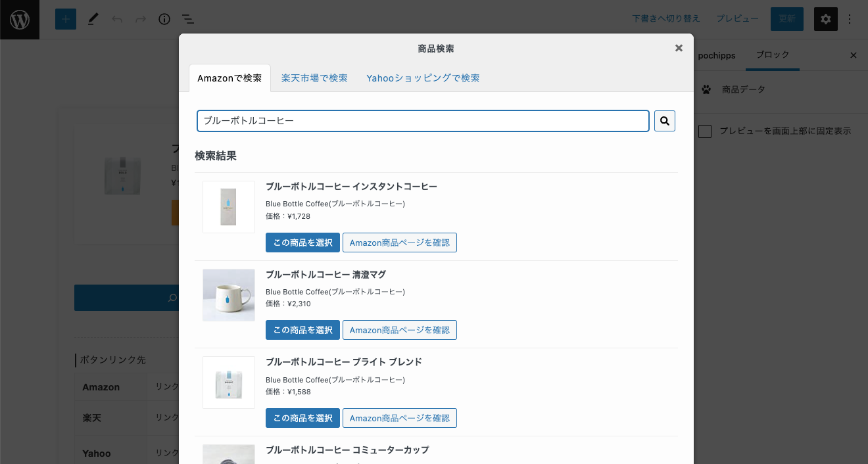The width and height of the screenshot is (868, 464).
Task: Select the ブライト ブレンド product
Action: point(302,418)
